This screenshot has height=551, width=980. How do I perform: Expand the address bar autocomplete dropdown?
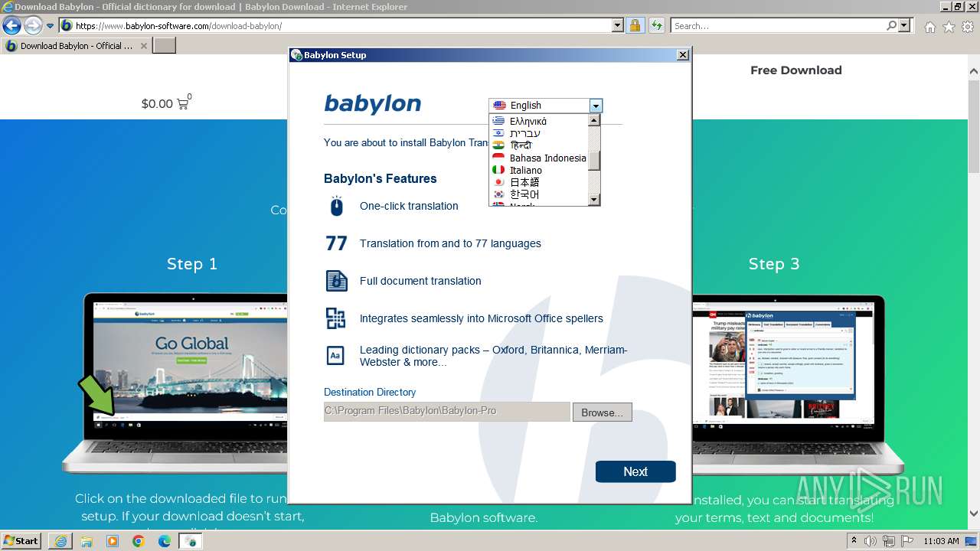click(618, 26)
